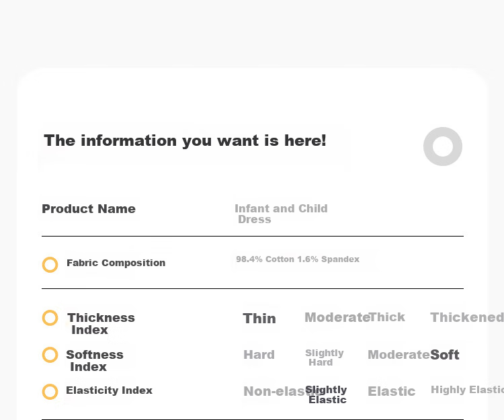Click the 'Fabric Composition' label
The image size is (504, 420).
(116, 263)
